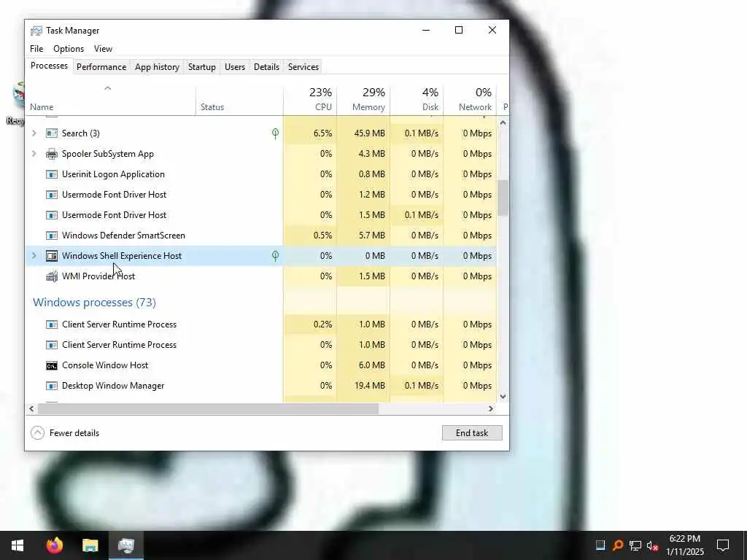Sort by the CPU column header
This screenshot has height=560, width=747.
310,99
